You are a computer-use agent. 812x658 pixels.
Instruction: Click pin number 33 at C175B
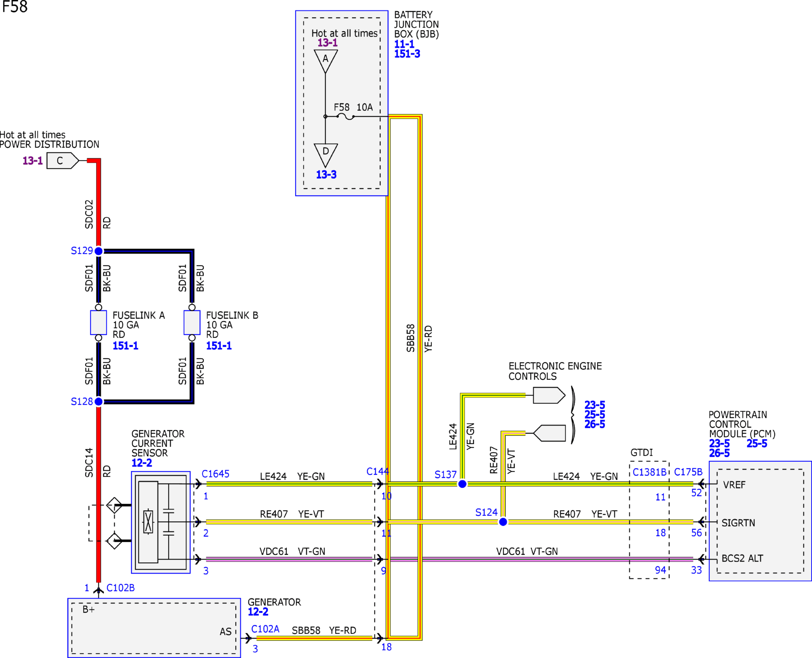pos(696,570)
